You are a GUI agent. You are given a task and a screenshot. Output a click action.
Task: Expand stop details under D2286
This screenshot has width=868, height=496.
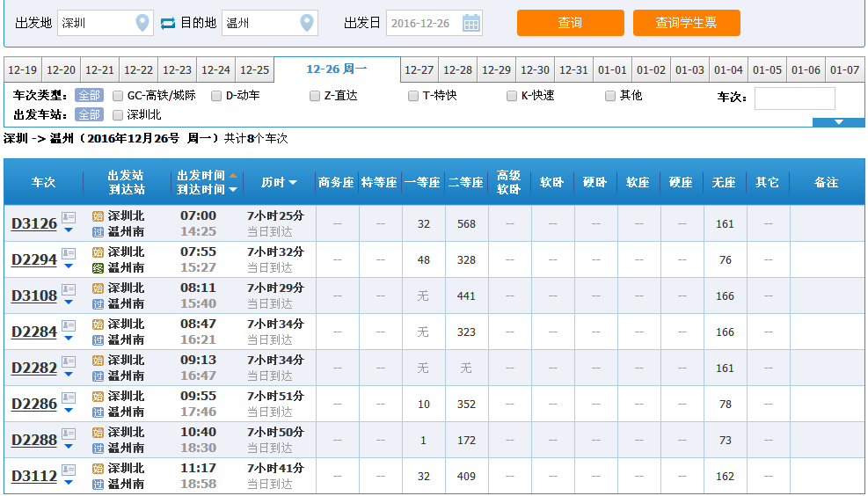(68, 410)
